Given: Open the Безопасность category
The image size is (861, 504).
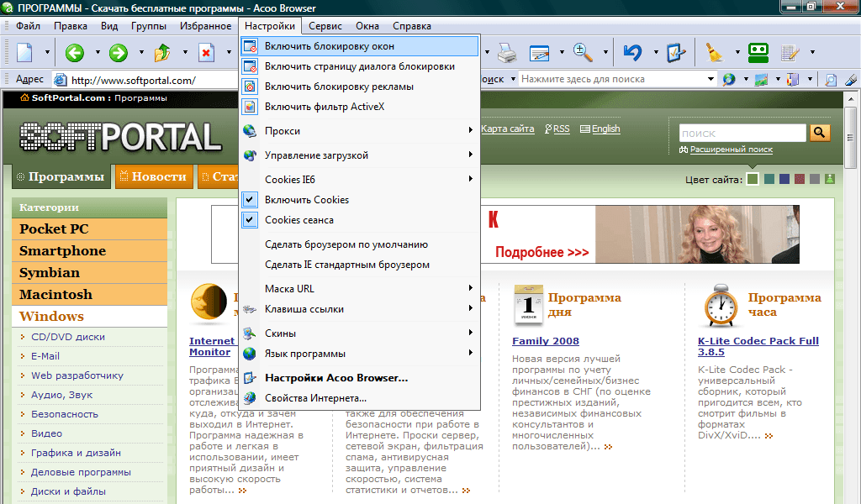Looking at the screenshot, I should click(x=64, y=414).
